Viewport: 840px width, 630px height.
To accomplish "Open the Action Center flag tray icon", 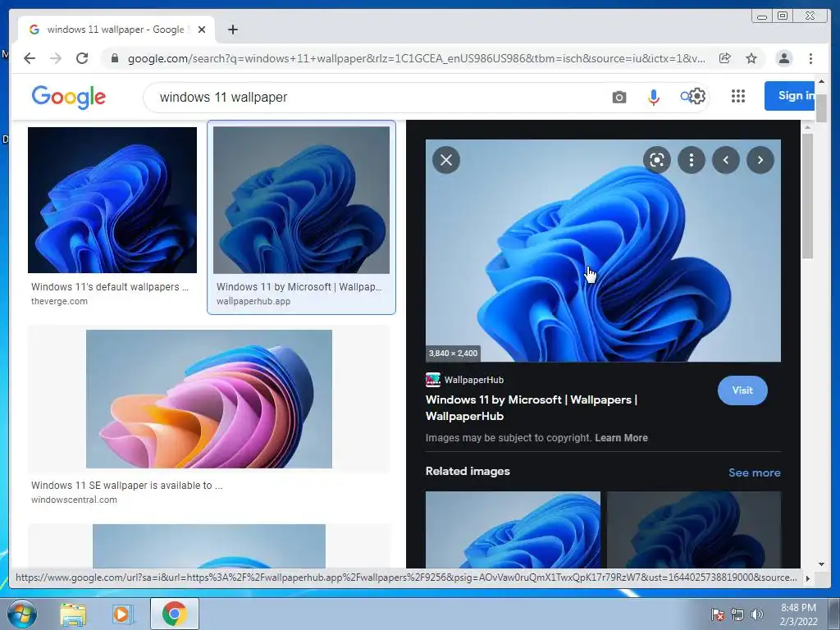I will (x=717, y=614).
